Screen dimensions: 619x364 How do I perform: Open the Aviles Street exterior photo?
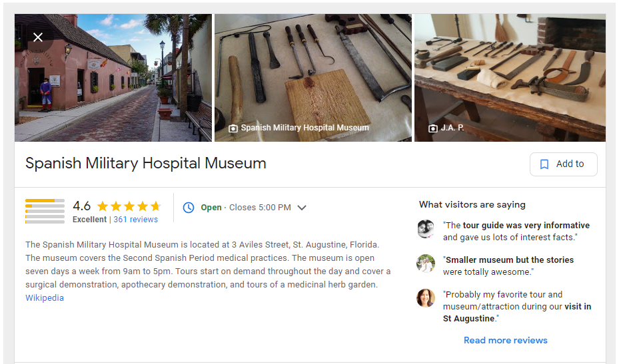point(113,78)
